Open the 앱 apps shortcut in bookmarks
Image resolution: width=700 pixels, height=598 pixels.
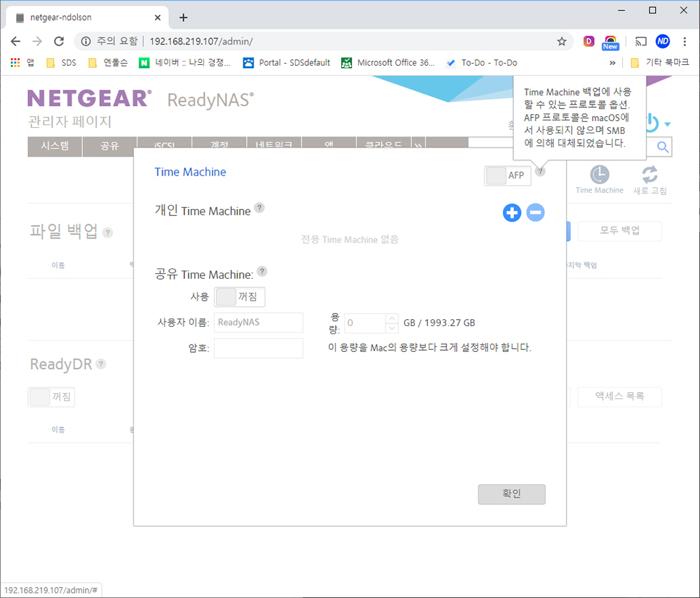point(22,62)
